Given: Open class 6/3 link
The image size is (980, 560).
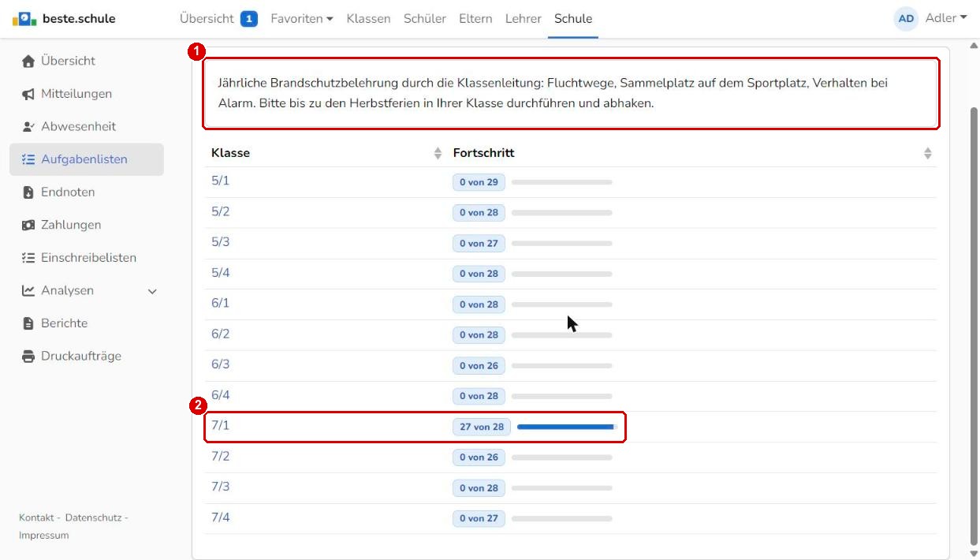Looking at the screenshot, I should (x=220, y=364).
